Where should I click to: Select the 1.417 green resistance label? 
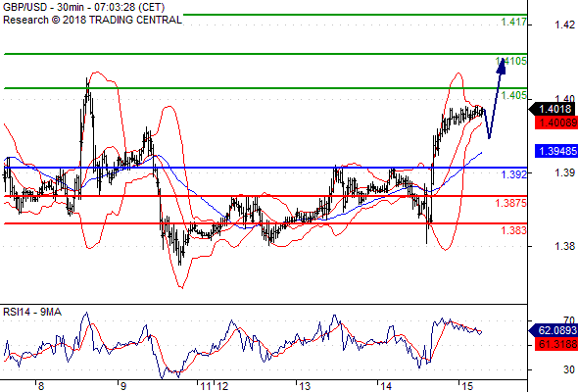click(x=514, y=23)
